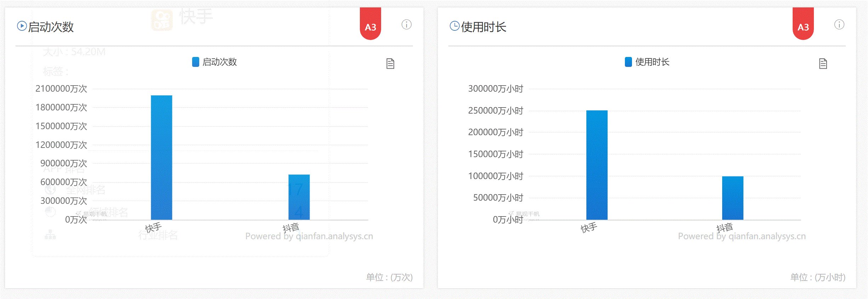Click the red A3 badge in 使用时长 panel

803,24
